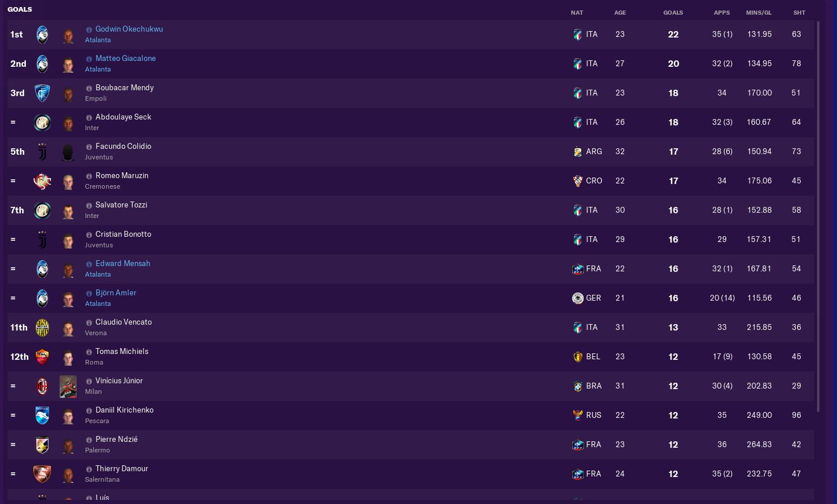Viewport: 837px width, 504px height.
Task: Click the Inter badge beside Abdoulaye Seck
Action: [42, 122]
